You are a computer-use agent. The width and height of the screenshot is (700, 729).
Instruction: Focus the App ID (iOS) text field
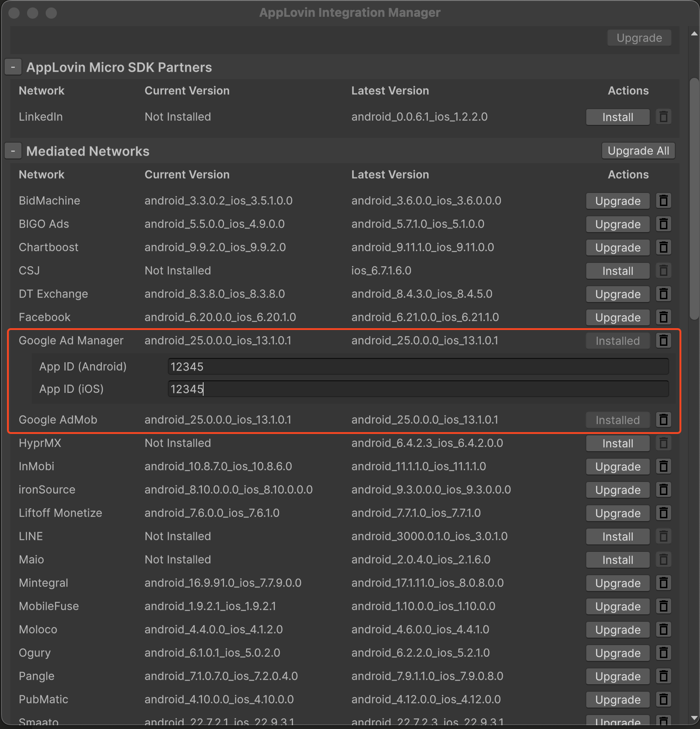click(418, 389)
